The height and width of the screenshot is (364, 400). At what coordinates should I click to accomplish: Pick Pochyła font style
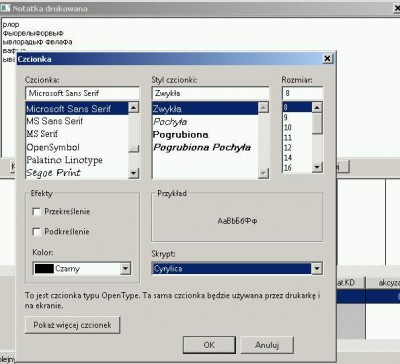(x=170, y=122)
